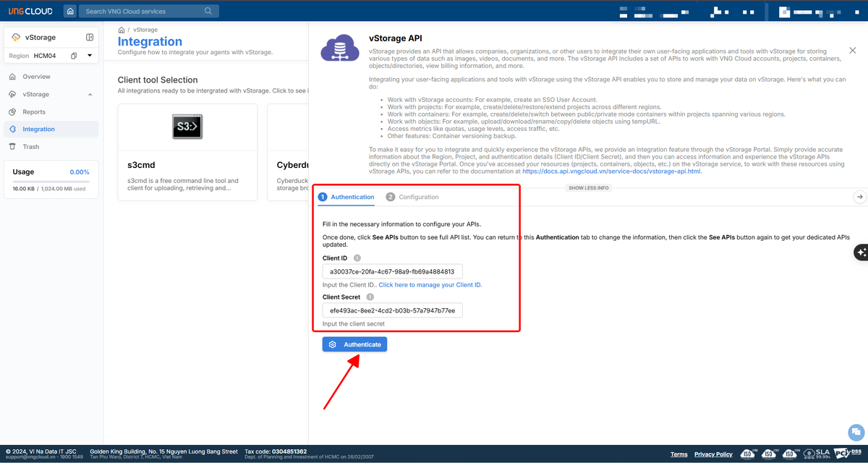Select the Authentication tab
868x463 pixels.
click(346, 197)
